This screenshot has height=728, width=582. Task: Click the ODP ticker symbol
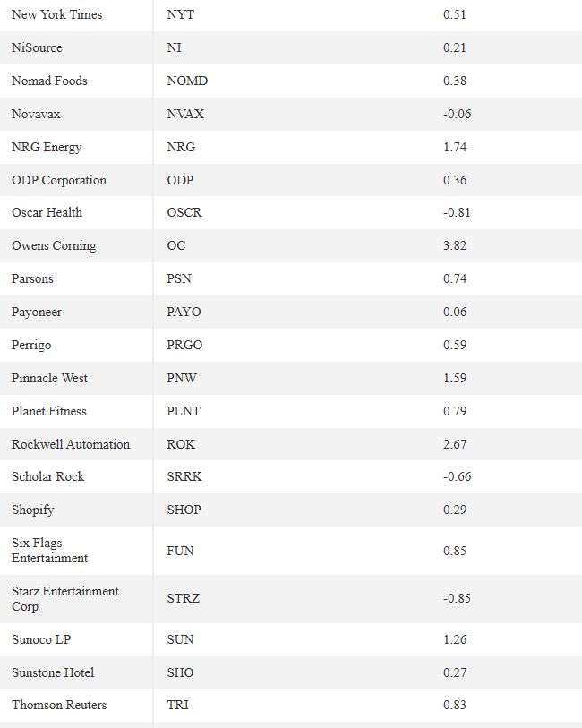180,180
